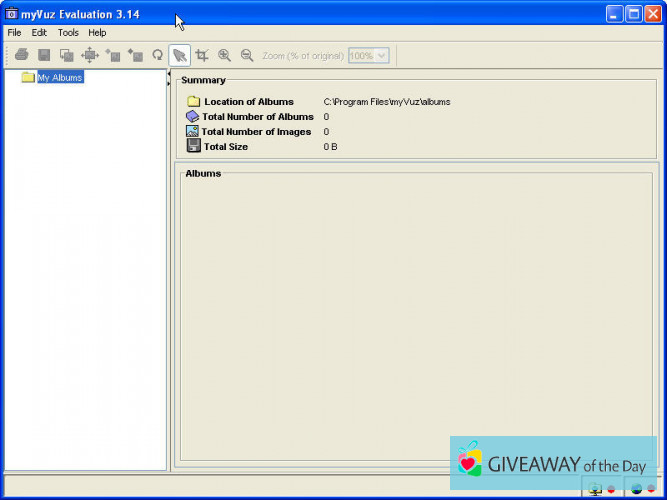Activate the pointer Select tool

[179, 56]
